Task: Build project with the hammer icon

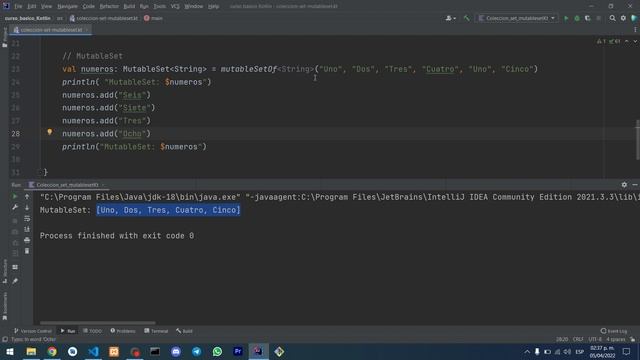Action: coord(467,18)
